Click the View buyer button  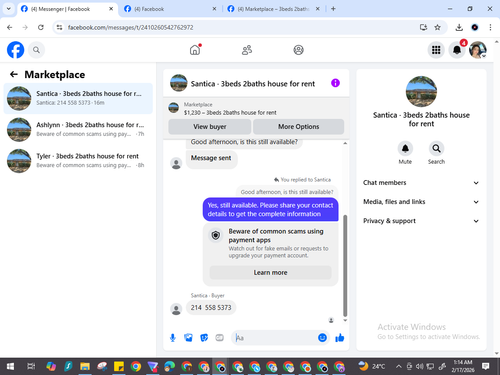(210, 127)
